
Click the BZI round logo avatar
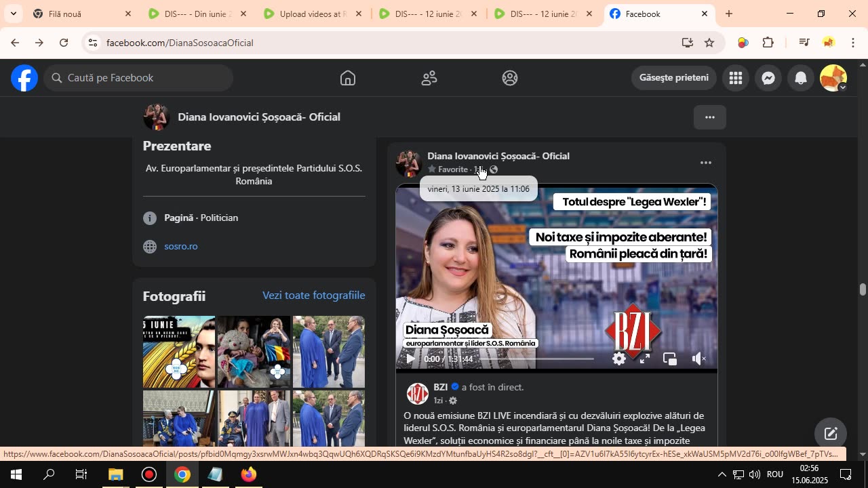coord(418,394)
